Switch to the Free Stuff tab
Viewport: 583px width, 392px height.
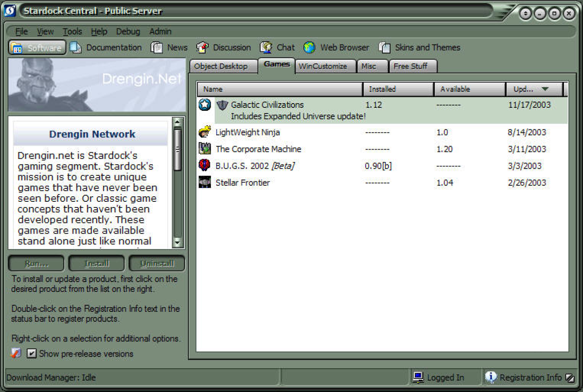tap(413, 66)
